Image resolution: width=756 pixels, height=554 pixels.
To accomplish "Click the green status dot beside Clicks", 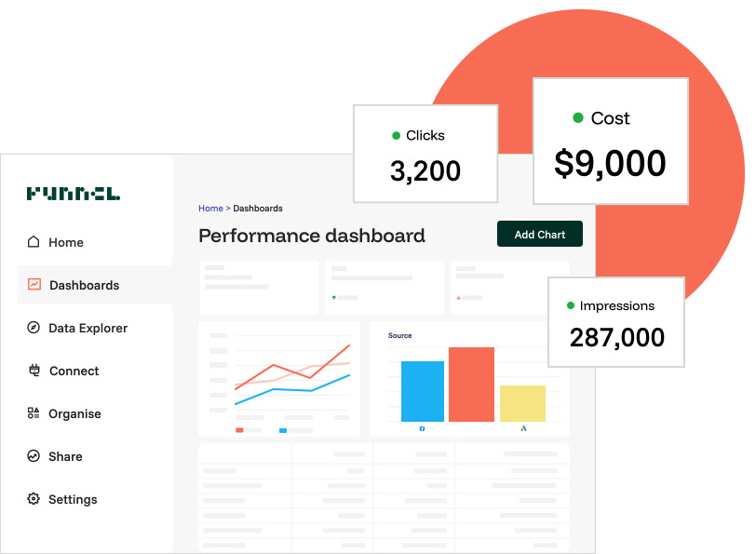I will [x=397, y=136].
